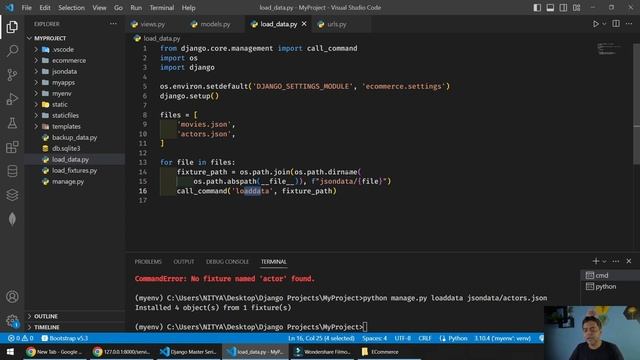This screenshot has height=360, width=640.
Task: Select the cmd terminal instance
Action: coord(610,276)
